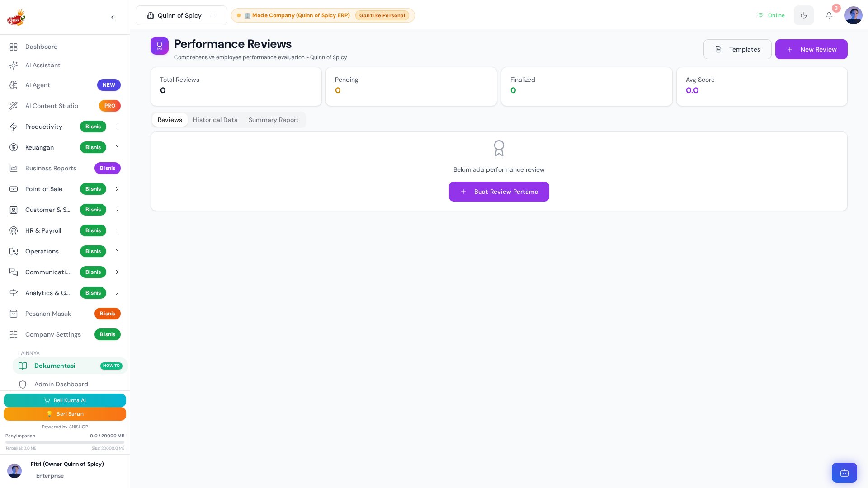Click the Productivity lightning icon
Viewport: 868px width, 488px height.
coord(14,127)
